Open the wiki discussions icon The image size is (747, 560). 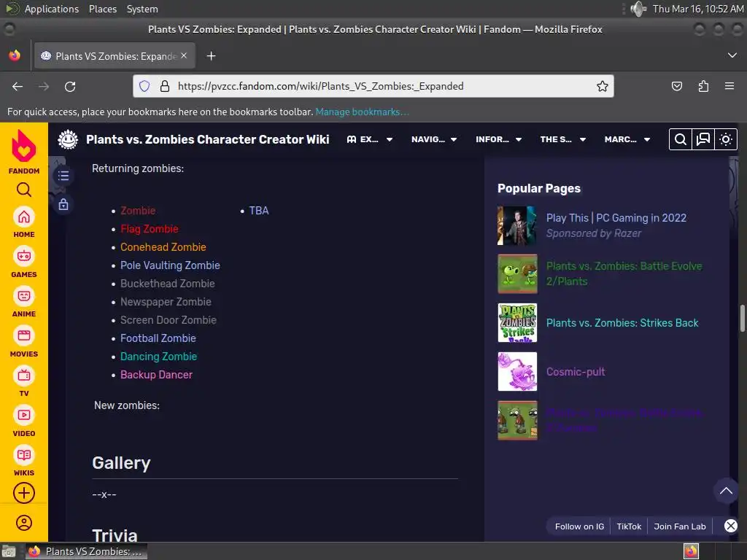pyautogui.click(x=703, y=139)
